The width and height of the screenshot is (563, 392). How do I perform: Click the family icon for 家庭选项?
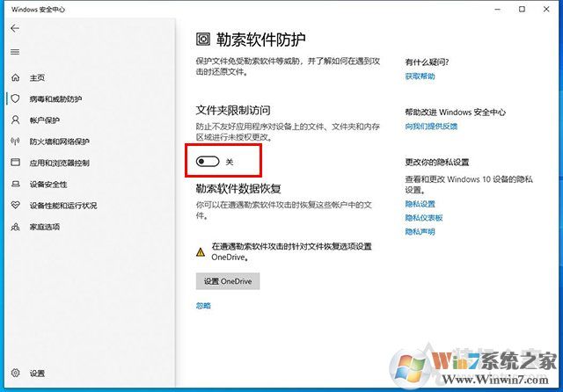click(15, 227)
